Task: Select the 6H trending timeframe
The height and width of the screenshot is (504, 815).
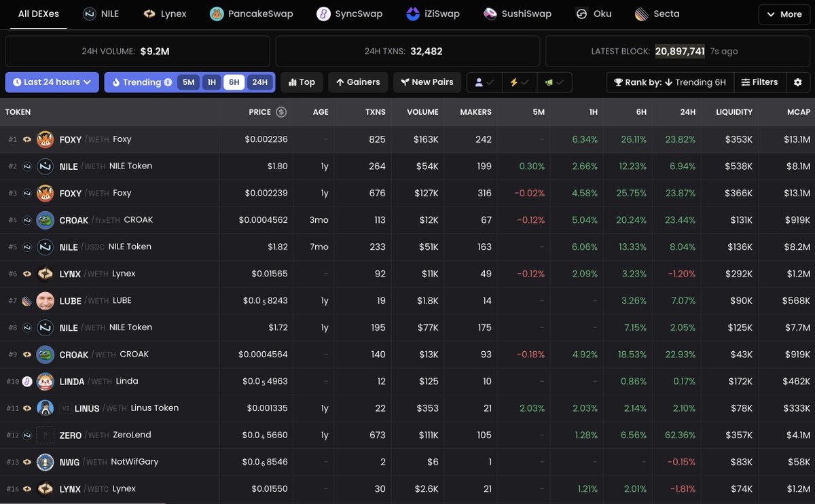Action: click(x=234, y=82)
